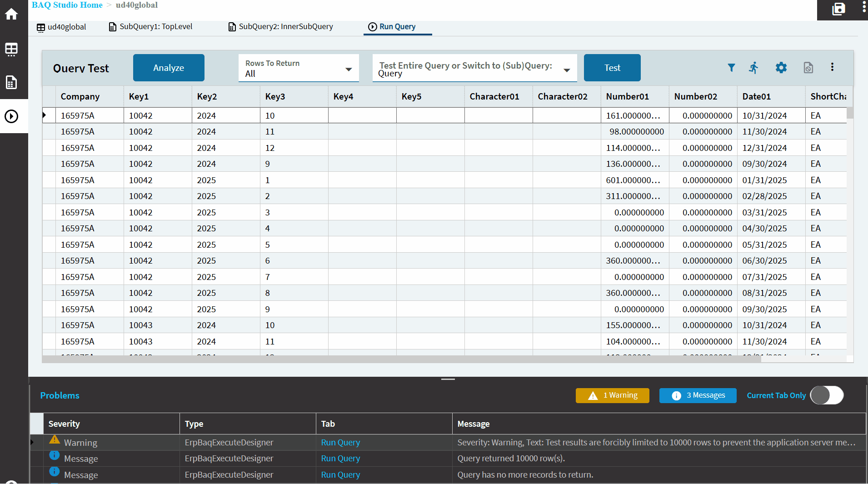Switch to the SubQuery2: InnerSubQuery tab
Screen dimensions: 868x484
pos(280,27)
